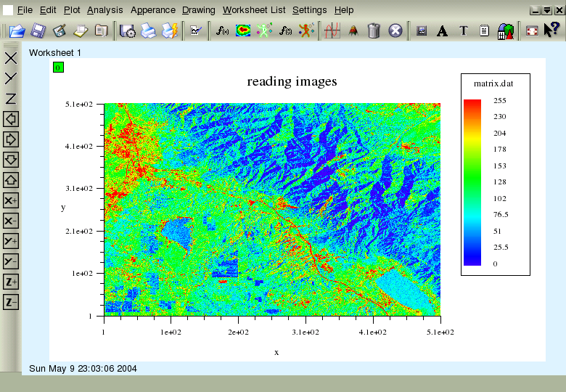Click the bold A text icon

[442, 31]
